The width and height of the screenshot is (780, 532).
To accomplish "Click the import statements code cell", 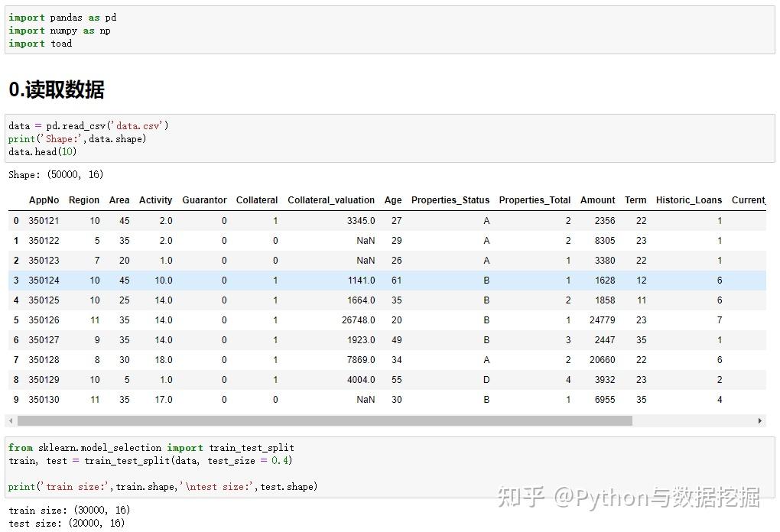I will 390,31.
